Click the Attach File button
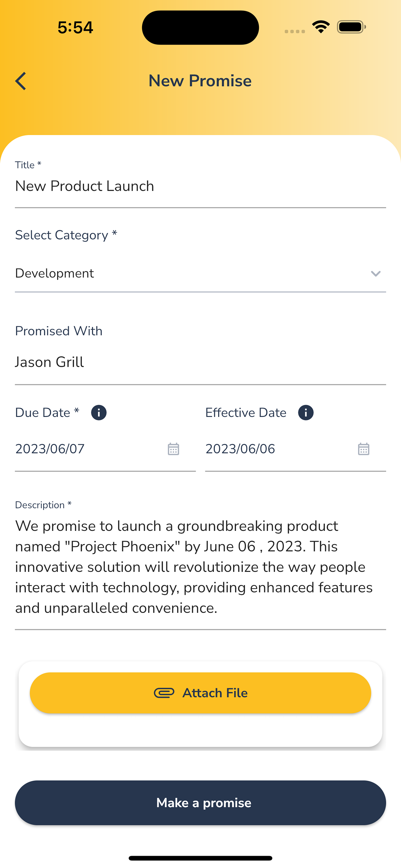 (x=200, y=693)
